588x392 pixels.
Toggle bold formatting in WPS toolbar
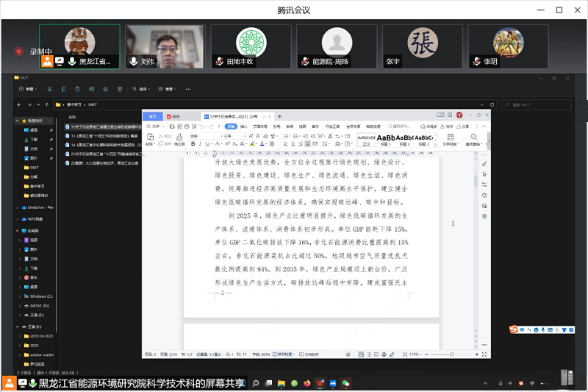pos(193,143)
